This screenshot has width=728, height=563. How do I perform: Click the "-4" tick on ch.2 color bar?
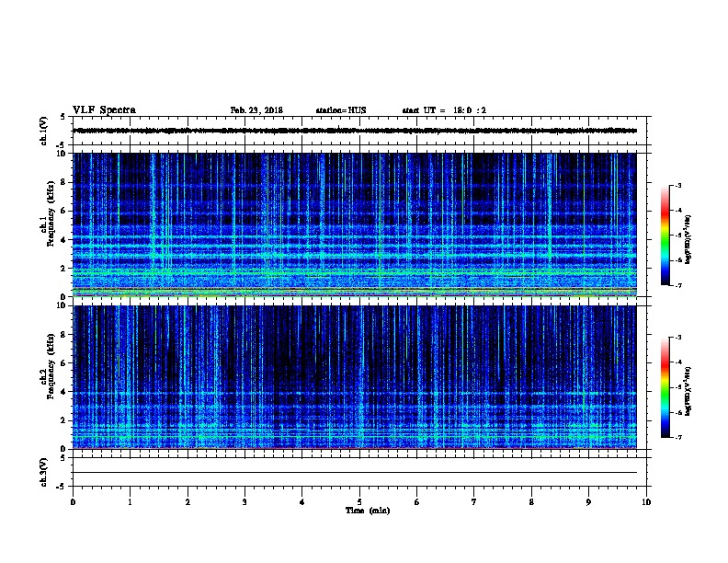coord(677,362)
